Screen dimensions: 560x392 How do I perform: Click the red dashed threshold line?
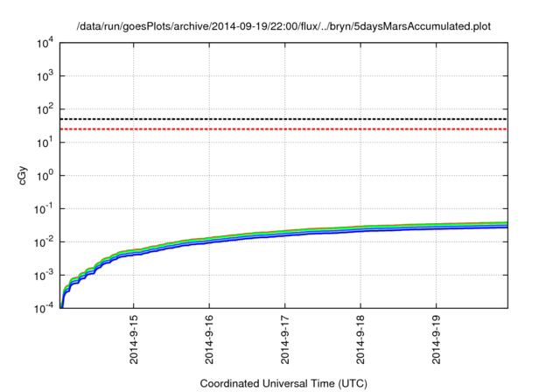click(x=283, y=129)
